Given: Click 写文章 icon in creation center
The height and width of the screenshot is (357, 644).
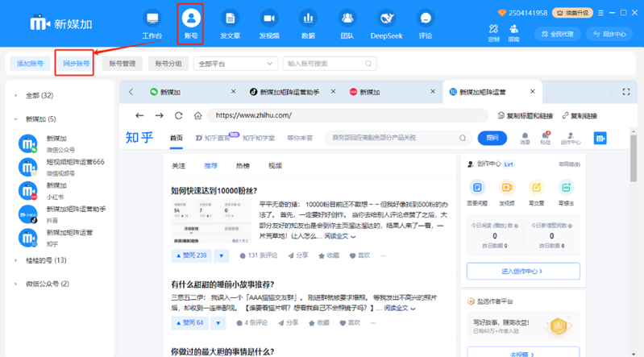Looking at the screenshot, I should click(536, 188).
